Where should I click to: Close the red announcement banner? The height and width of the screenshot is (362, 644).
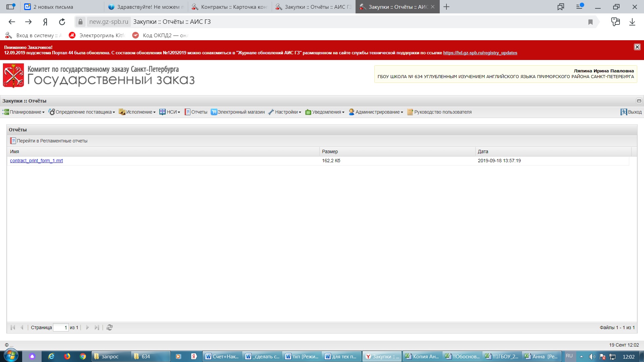pos(637,47)
